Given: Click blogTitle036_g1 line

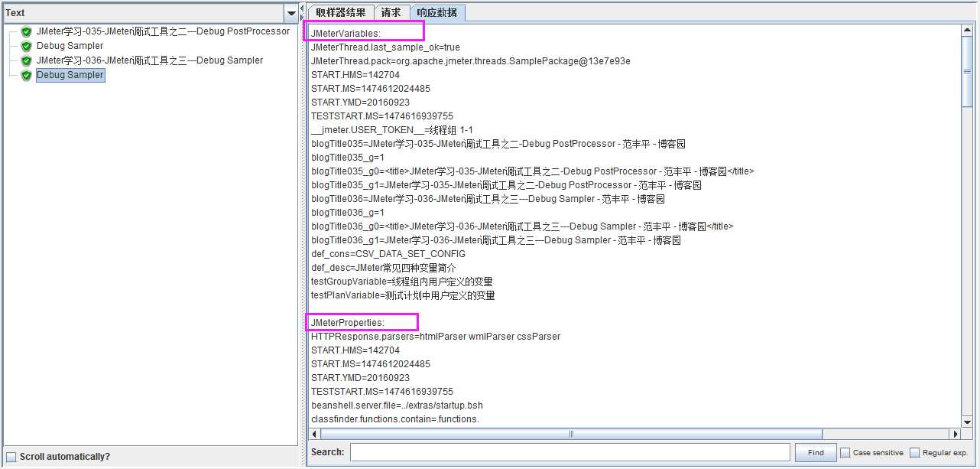Looking at the screenshot, I should (496, 240).
